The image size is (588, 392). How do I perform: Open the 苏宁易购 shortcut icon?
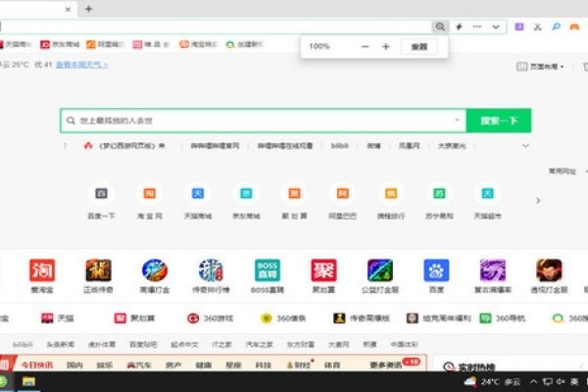(439, 194)
